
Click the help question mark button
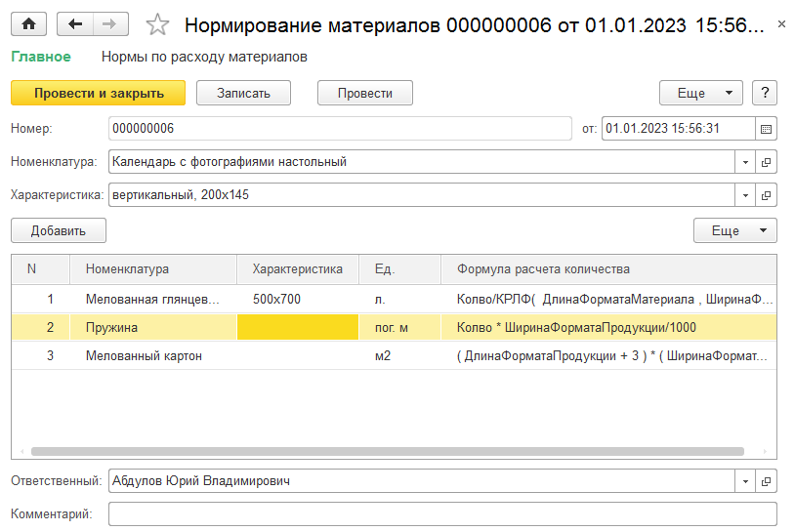(x=765, y=94)
